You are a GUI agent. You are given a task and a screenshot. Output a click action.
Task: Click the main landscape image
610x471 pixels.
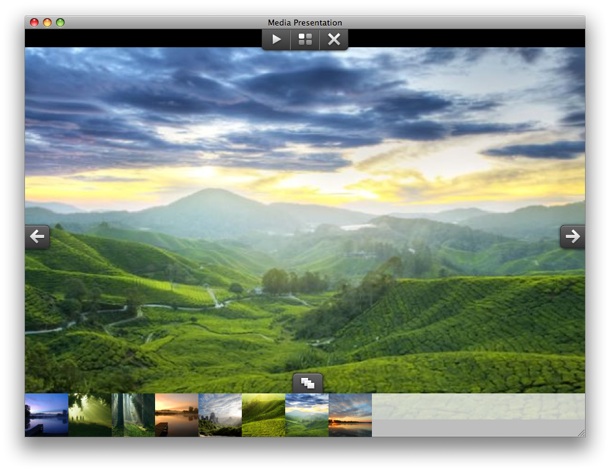[x=305, y=200]
